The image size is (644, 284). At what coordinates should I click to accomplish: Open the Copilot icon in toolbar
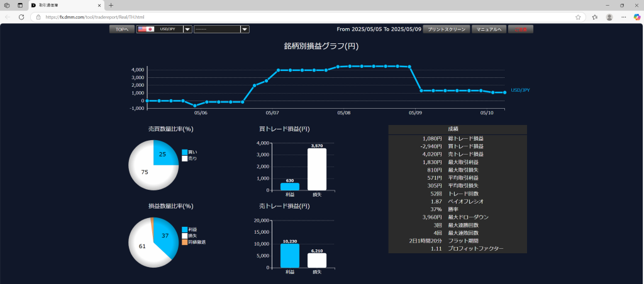tap(636, 17)
